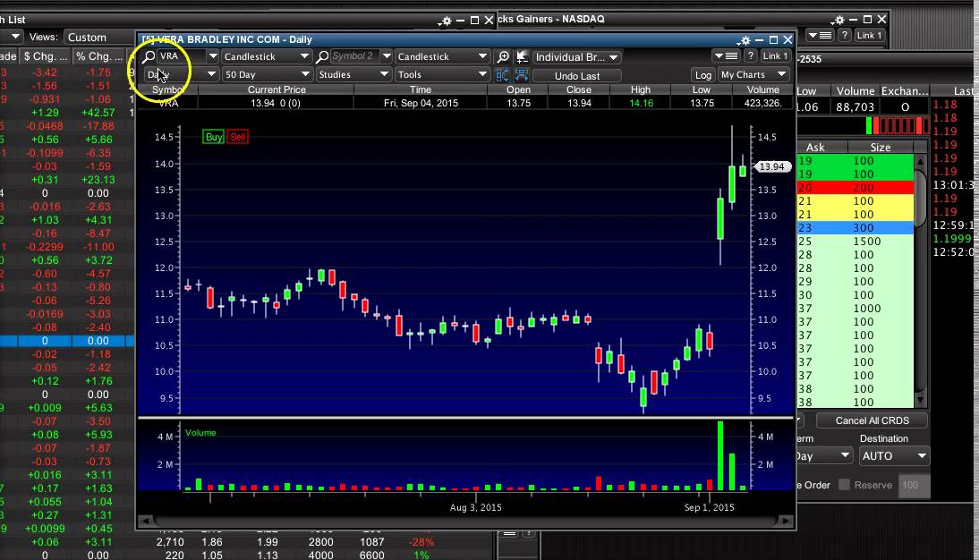Click the symbol search magnifier beside VRA

tap(149, 56)
